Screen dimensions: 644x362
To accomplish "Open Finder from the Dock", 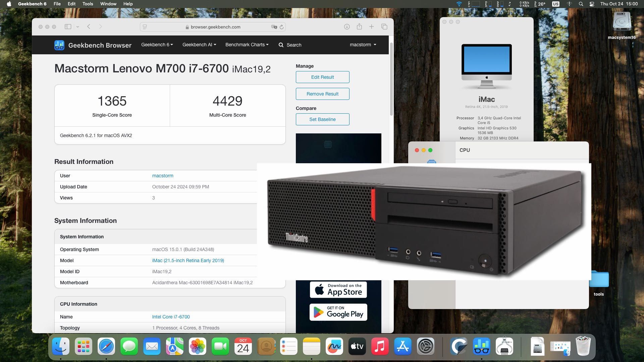I will tap(61, 346).
